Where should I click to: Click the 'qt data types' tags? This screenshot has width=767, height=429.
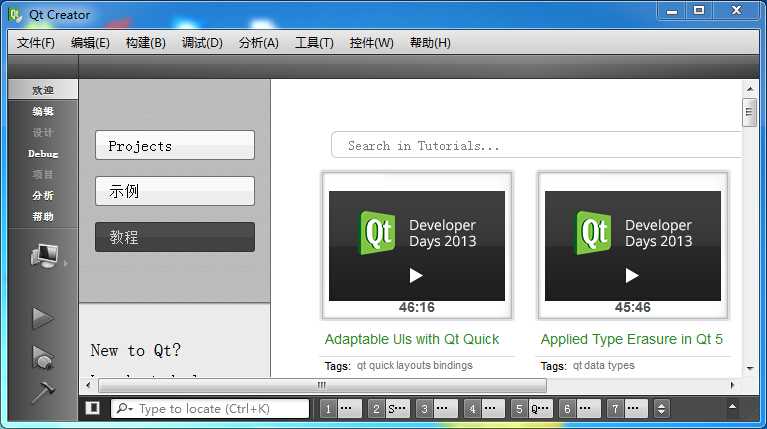point(604,365)
